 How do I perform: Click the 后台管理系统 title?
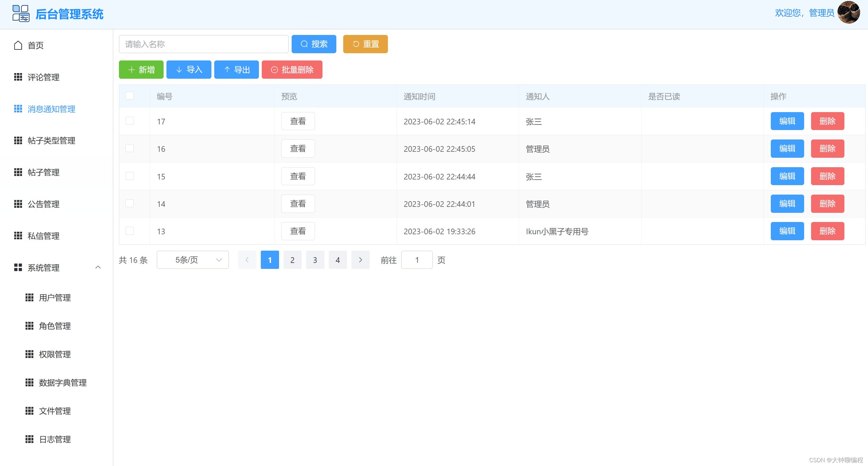tap(70, 14)
